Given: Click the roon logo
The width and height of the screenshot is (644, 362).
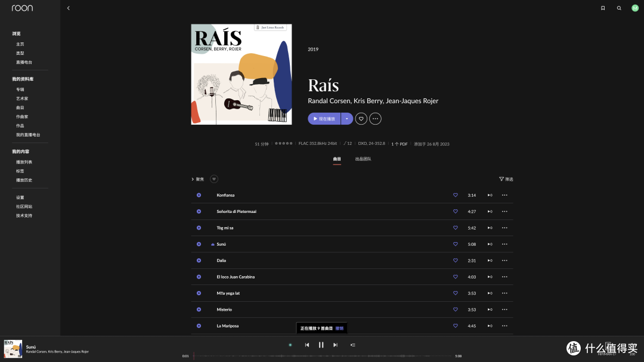Looking at the screenshot, I should coord(22,8).
